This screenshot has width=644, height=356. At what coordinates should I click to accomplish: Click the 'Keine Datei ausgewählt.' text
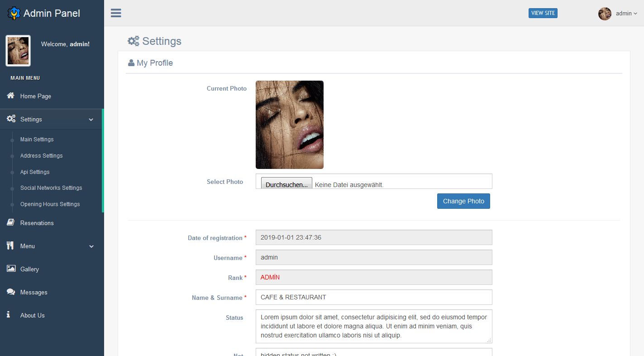pyautogui.click(x=349, y=185)
